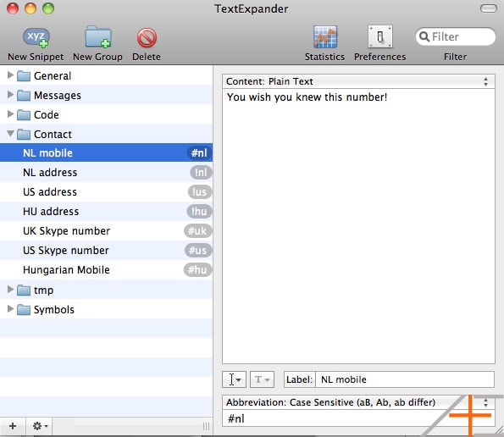Select the US Skype number snippet
The width and height of the screenshot is (504, 437).
(106, 251)
